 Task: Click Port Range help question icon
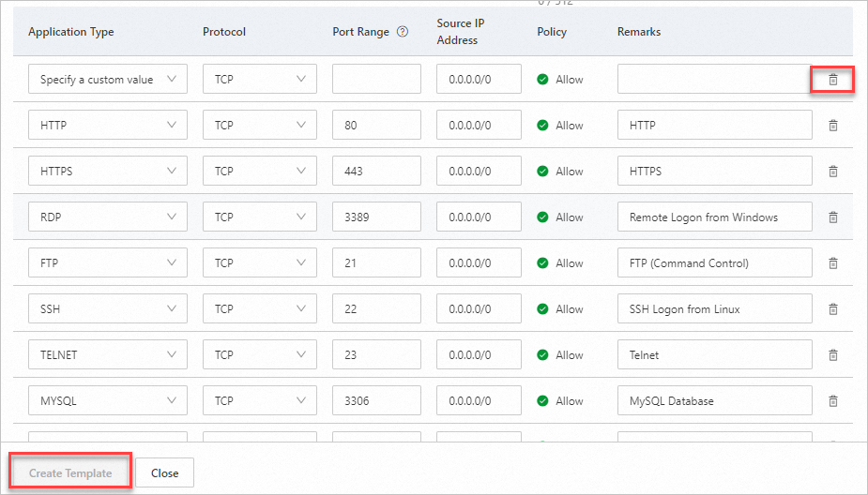(403, 32)
